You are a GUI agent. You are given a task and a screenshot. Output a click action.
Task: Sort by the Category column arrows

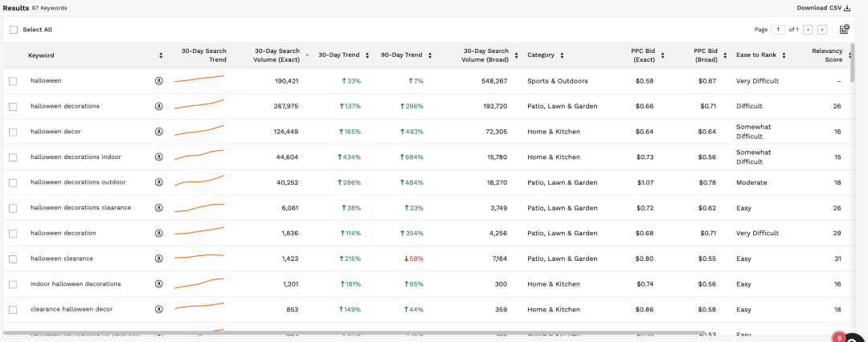coord(562,55)
